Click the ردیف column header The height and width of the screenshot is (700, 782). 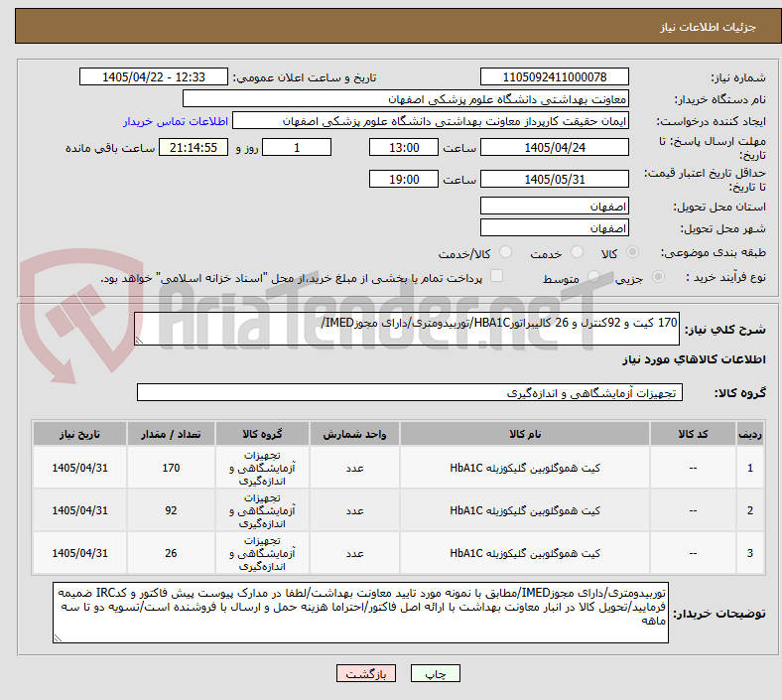coord(749,434)
